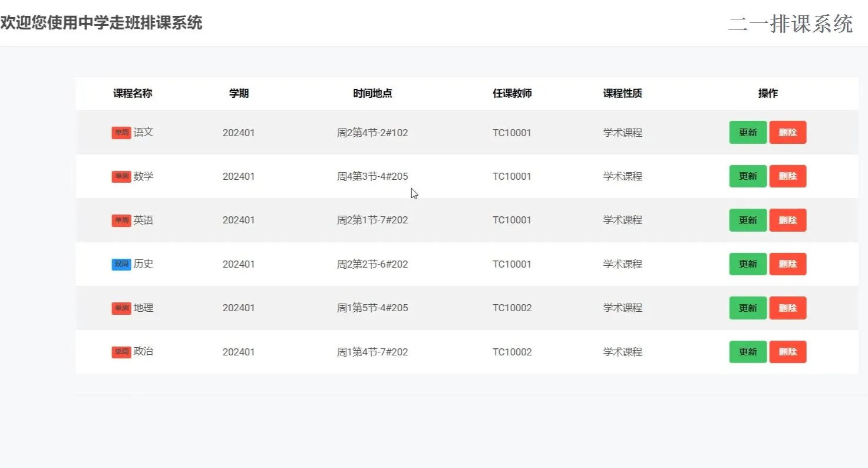Click the 欢迎您使用中学走班排课系统 title
The image size is (868, 468).
[x=102, y=24]
